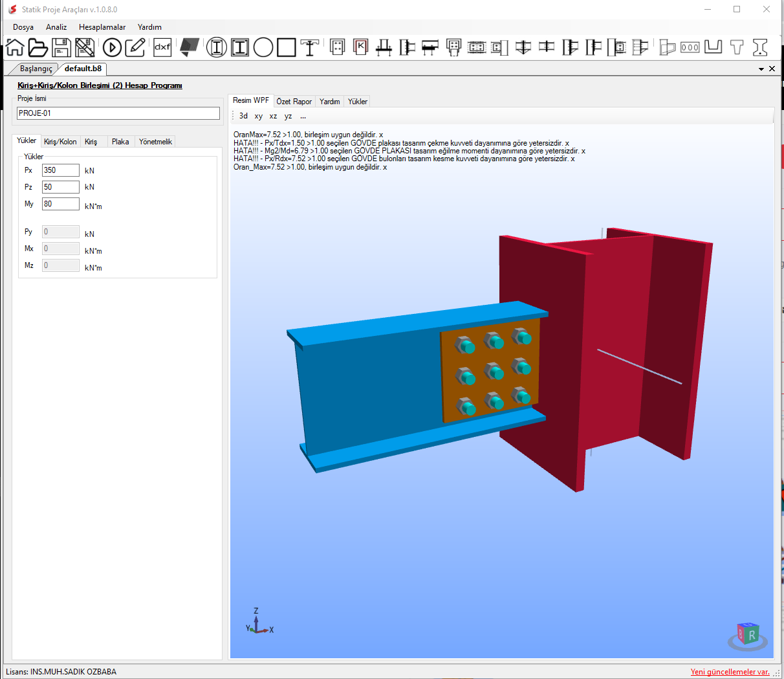Click the 'OranMax=7.52 >1.00' first report line
This screenshot has width=784, height=679.
(308, 135)
